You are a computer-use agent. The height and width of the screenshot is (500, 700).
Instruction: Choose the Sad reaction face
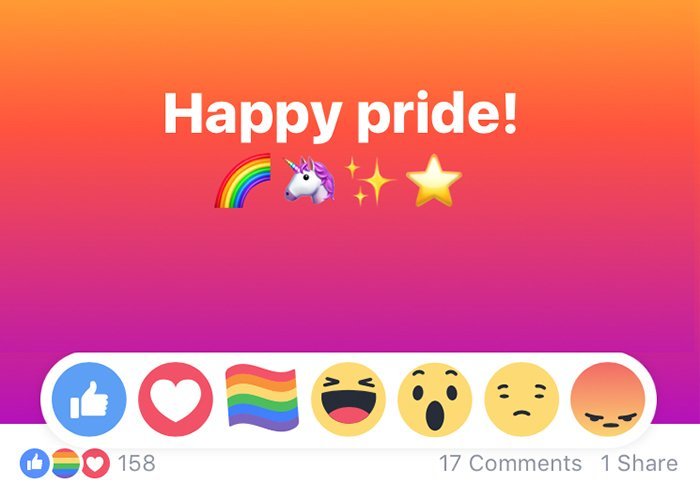(521, 399)
